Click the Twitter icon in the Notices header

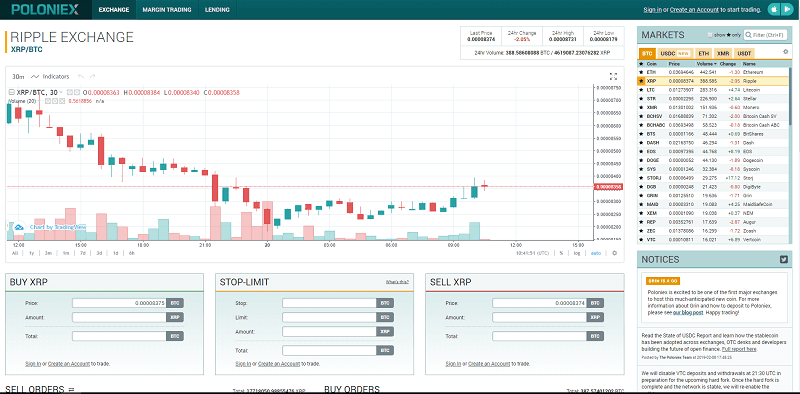784,259
